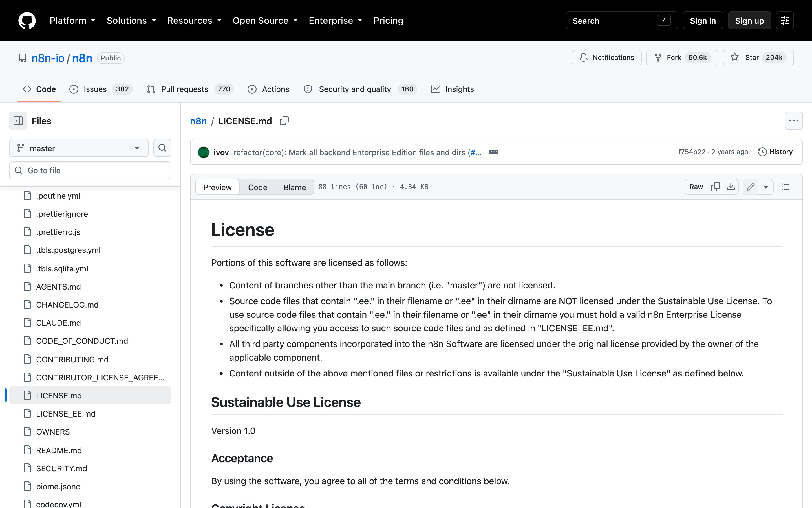Open .prettierrc.js file
Image resolution: width=812 pixels, height=508 pixels.
pos(90,232)
